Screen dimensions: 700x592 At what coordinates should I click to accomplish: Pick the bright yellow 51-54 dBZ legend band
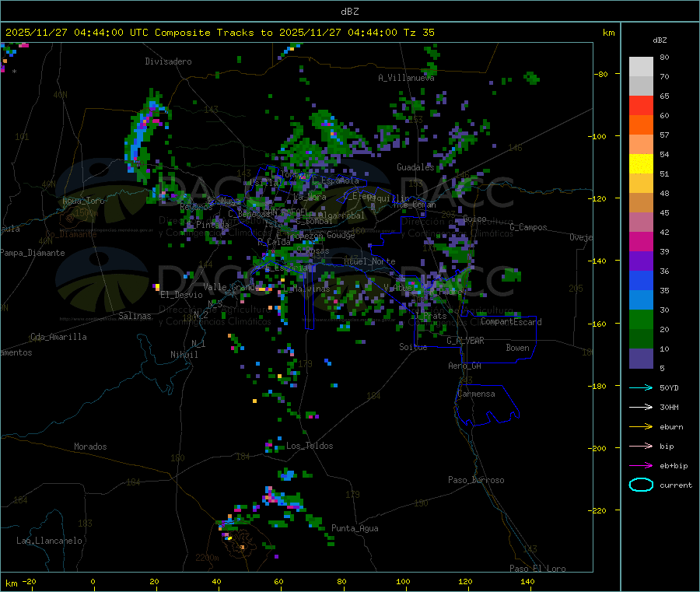pyautogui.click(x=641, y=164)
